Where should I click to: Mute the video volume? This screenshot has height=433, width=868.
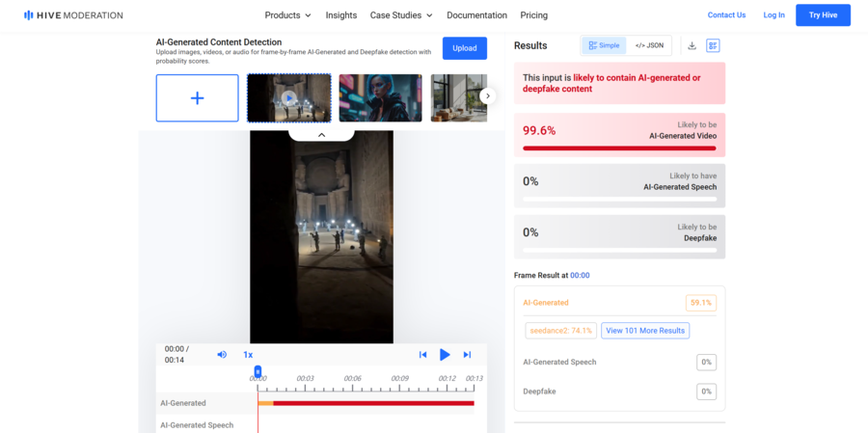point(222,354)
